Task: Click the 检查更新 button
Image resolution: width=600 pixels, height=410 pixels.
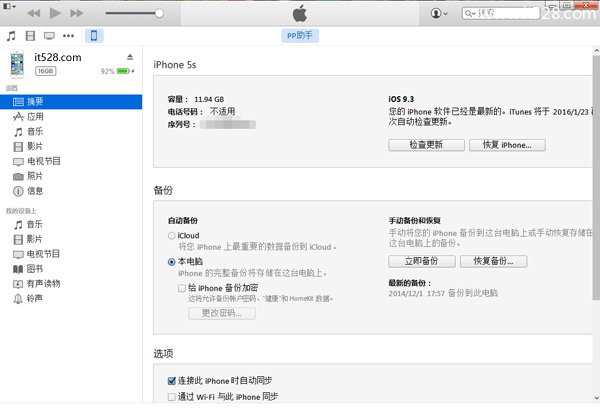Action: click(x=426, y=145)
